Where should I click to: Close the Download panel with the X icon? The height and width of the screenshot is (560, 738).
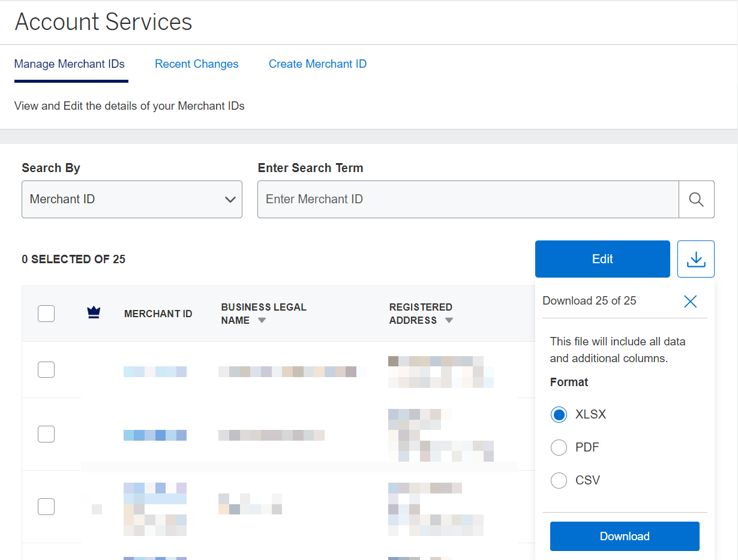690,302
